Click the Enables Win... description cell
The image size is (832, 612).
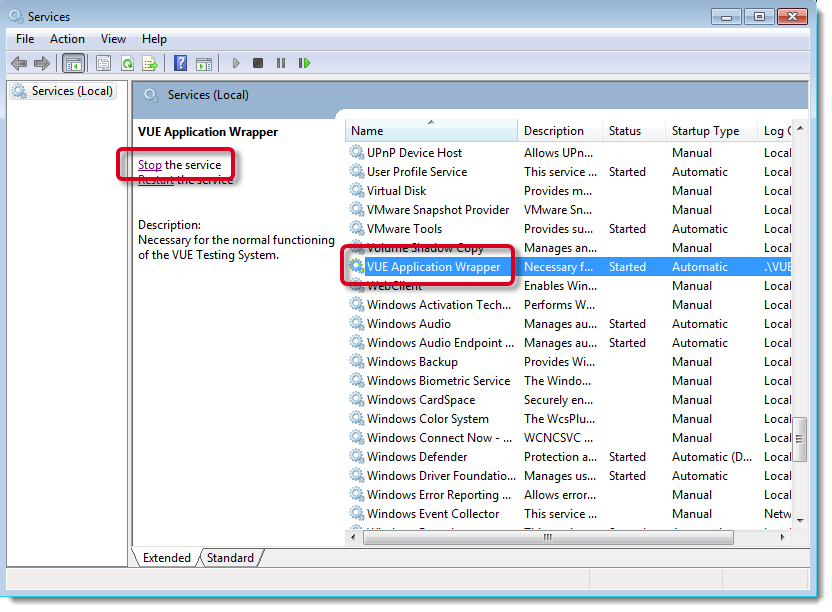pos(560,286)
